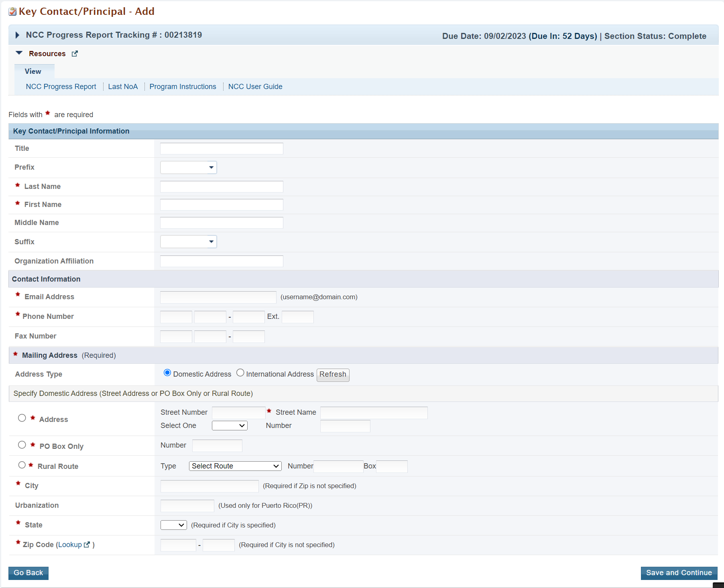
Task: Click the Email Address input field
Action: point(218,297)
